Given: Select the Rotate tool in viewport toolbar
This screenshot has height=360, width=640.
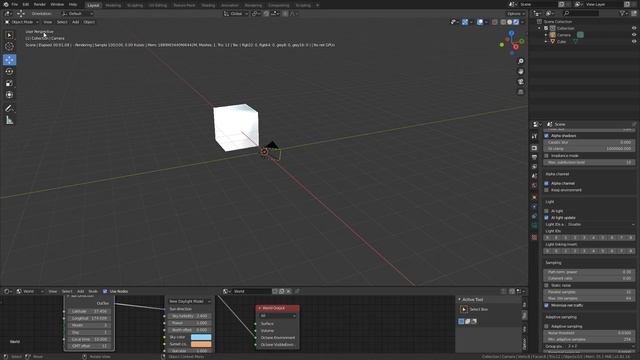Looking at the screenshot, I should (x=9, y=71).
